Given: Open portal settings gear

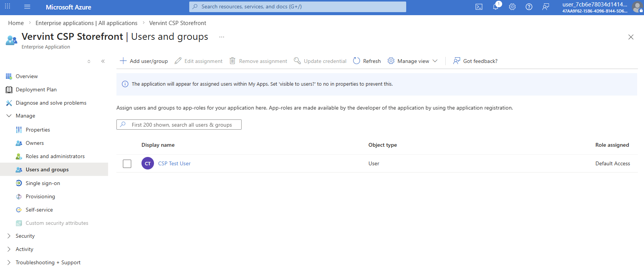Looking at the screenshot, I should pyautogui.click(x=512, y=7).
